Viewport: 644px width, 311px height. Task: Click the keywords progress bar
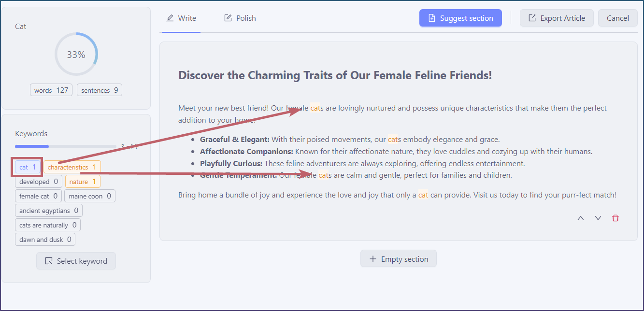click(66, 146)
